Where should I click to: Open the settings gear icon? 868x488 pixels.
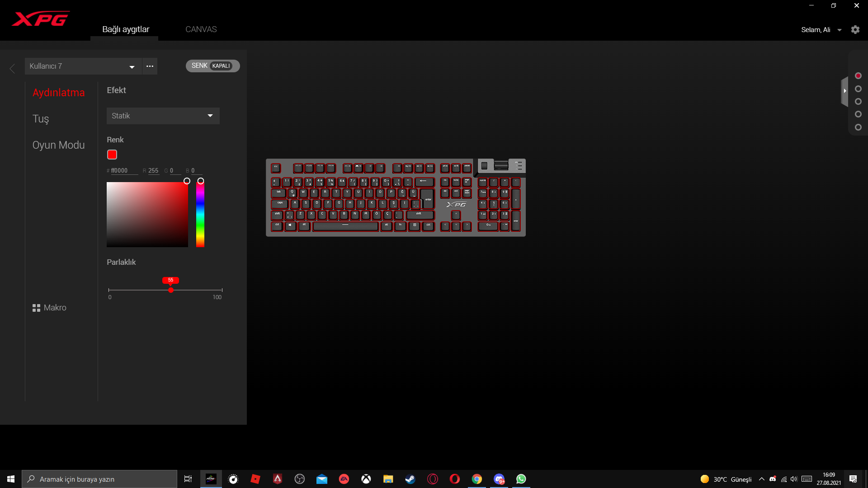click(x=855, y=30)
